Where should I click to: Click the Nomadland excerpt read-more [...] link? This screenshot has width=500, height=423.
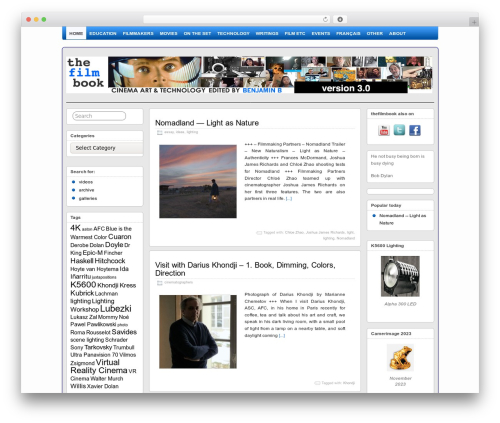[x=289, y=199]
